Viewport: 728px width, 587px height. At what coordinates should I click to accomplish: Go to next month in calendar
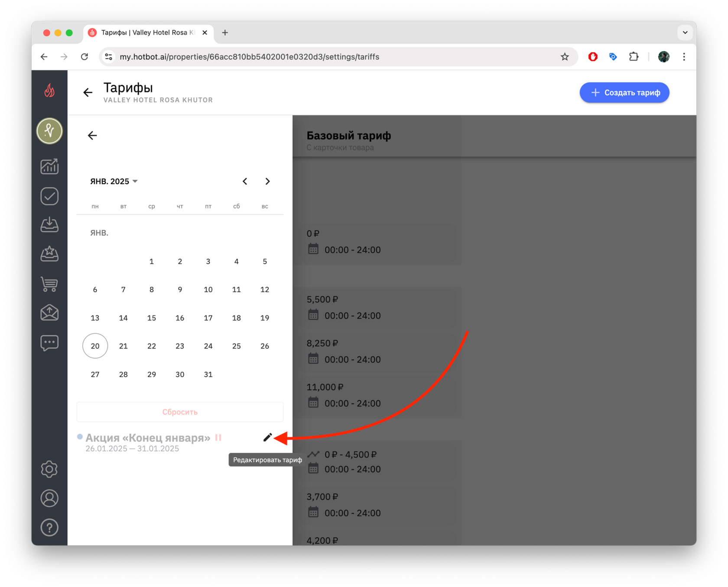coord(267,181)
